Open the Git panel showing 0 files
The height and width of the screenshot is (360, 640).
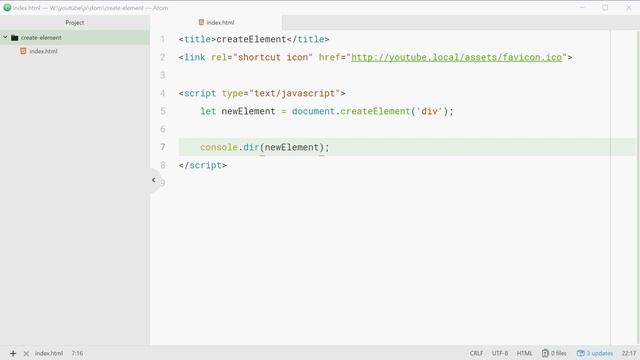554,353
